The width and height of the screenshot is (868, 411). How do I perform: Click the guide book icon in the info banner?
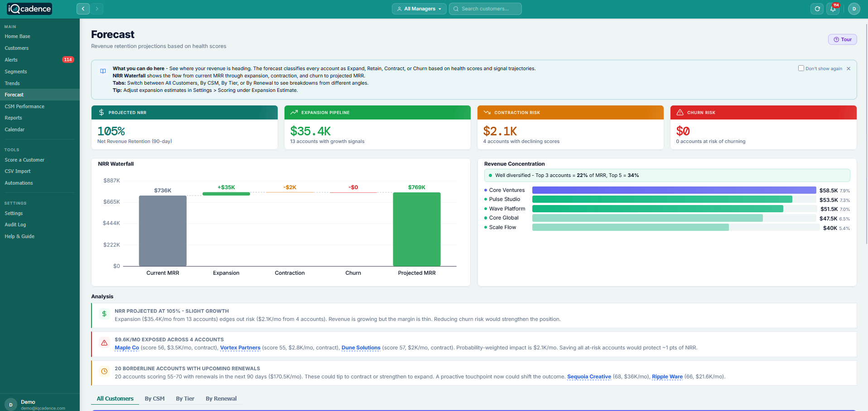click(103, 71)
